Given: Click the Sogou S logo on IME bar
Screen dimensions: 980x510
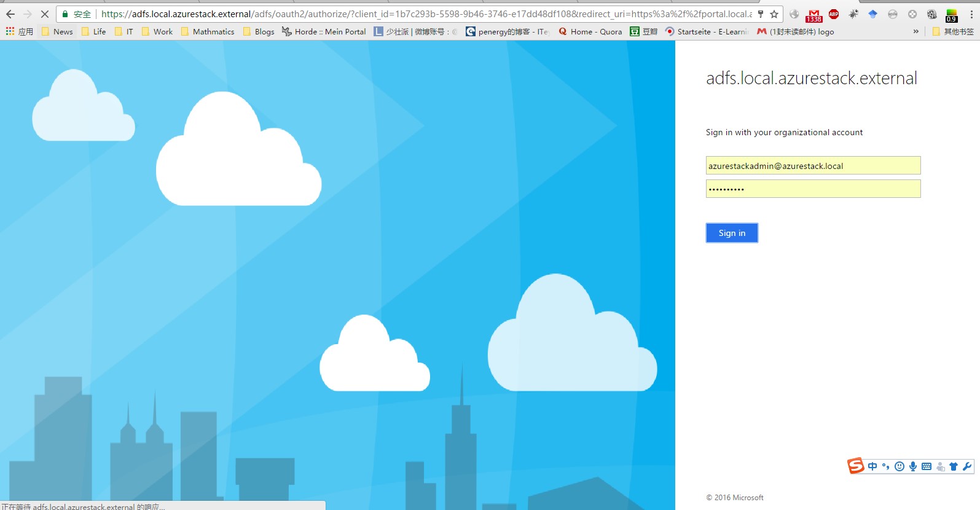Looking at the screenshot, I should click(855, 466).
